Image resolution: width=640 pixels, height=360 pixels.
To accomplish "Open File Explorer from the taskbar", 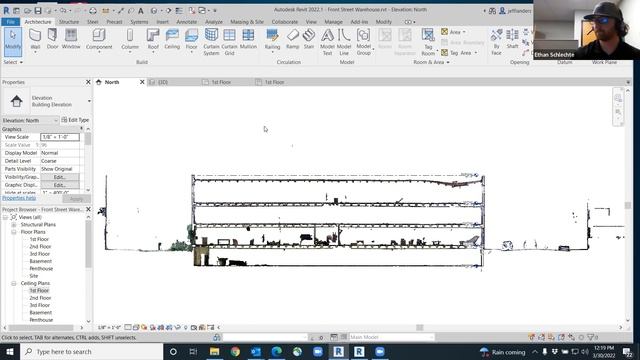I will 214,351.
